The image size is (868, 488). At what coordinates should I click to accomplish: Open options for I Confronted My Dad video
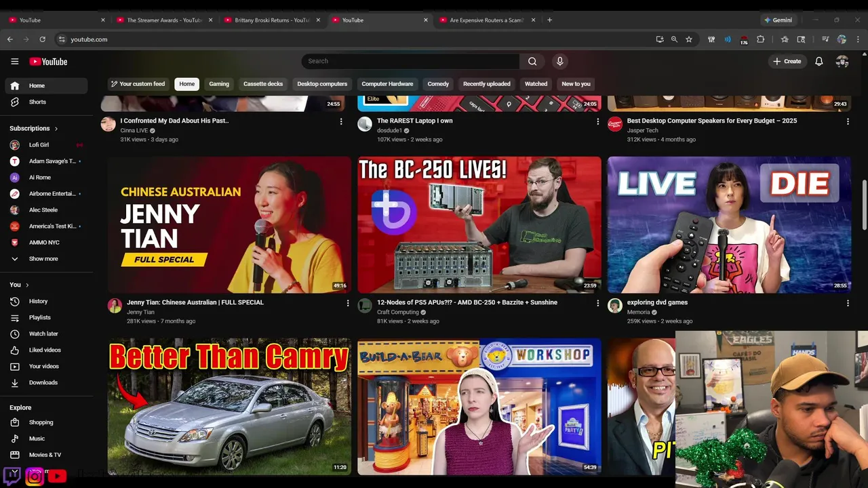341,121
